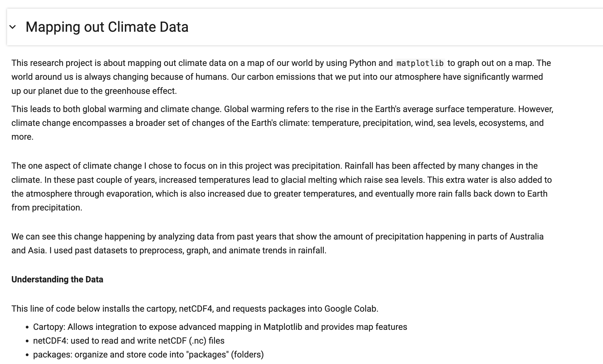Click the words from precipitation ending the paragraph
This screenshot has width=603, height=364.
point(47,207)
